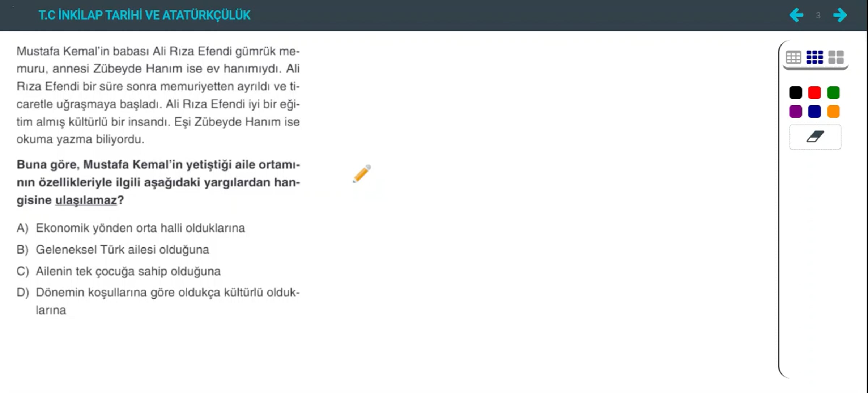Image resolution: width=868 pixels, height=393 pixels.
Task: Choose answer C Ailenin tek çocuğa sahip
Action: click(x=128, y=271)
